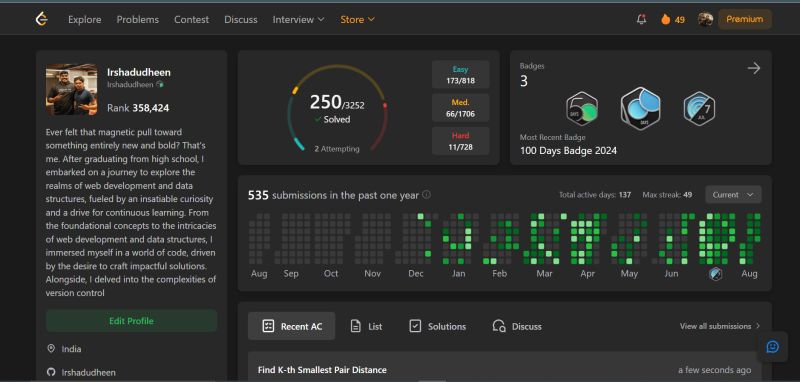Viewport: 800px width, 382px height.
Task: Open the user avatar menu in navbar
Action: pyautogui.click(x=705, y=19)
